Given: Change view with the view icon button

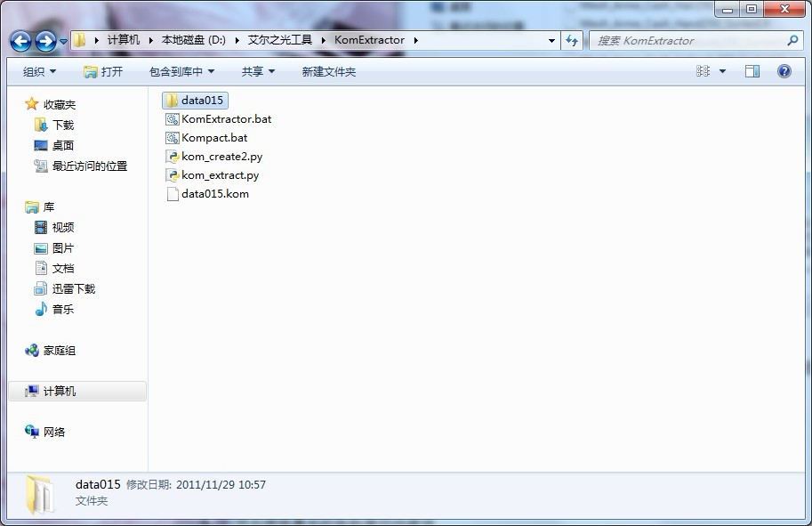Looking at the screenshot, I should [x=703, y=71].
